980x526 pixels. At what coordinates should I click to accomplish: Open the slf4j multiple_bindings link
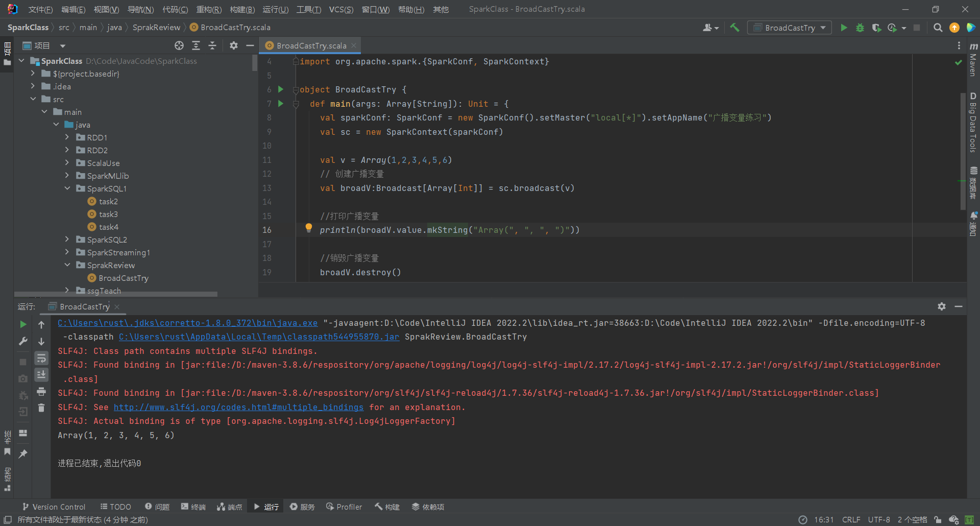[238, 407]
